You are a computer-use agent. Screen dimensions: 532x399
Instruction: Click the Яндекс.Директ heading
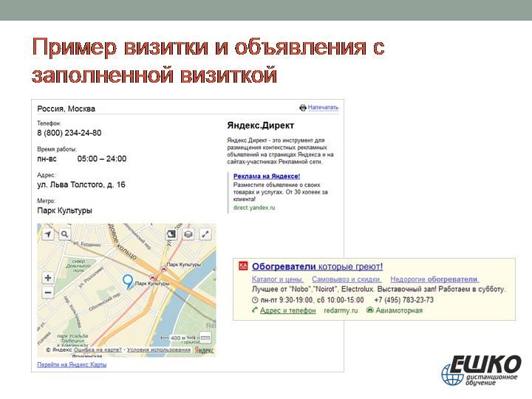[261, 126]
